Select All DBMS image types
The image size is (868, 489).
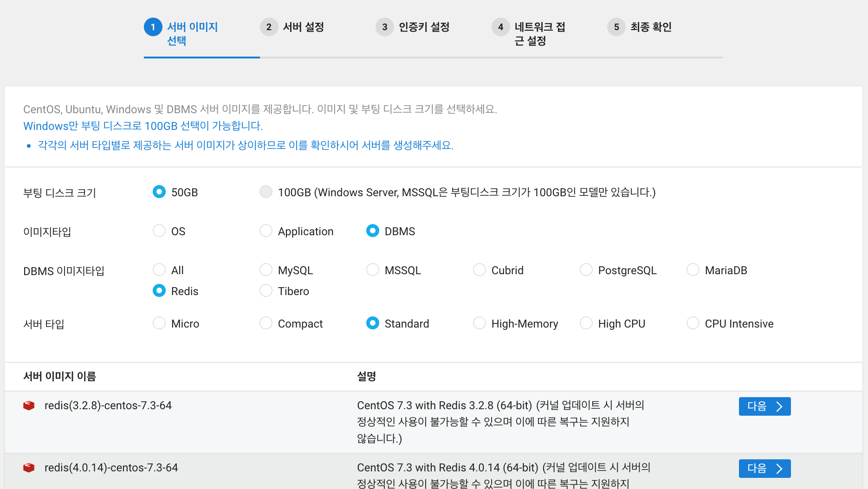159,270
